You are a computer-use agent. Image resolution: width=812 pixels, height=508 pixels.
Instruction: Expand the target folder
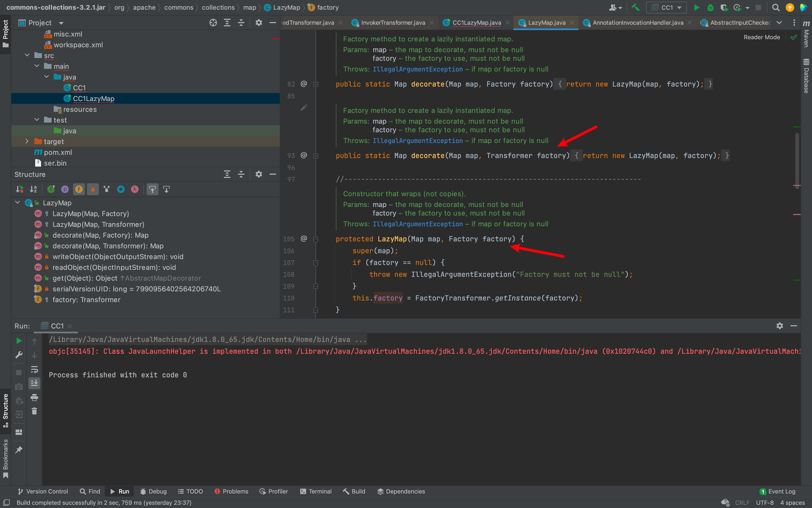pyautogui.click(x=27, y=141)
